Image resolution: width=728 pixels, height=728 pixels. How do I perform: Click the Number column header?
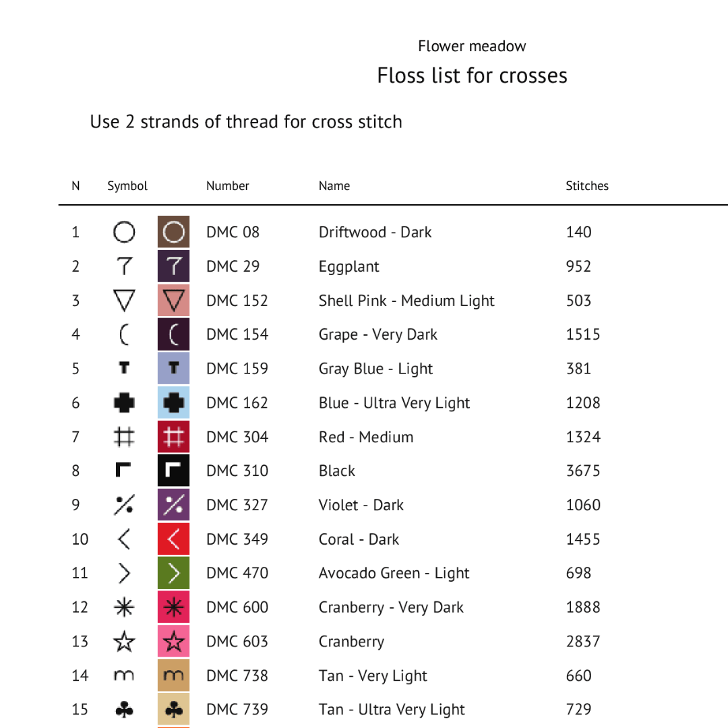pos(228,186)
